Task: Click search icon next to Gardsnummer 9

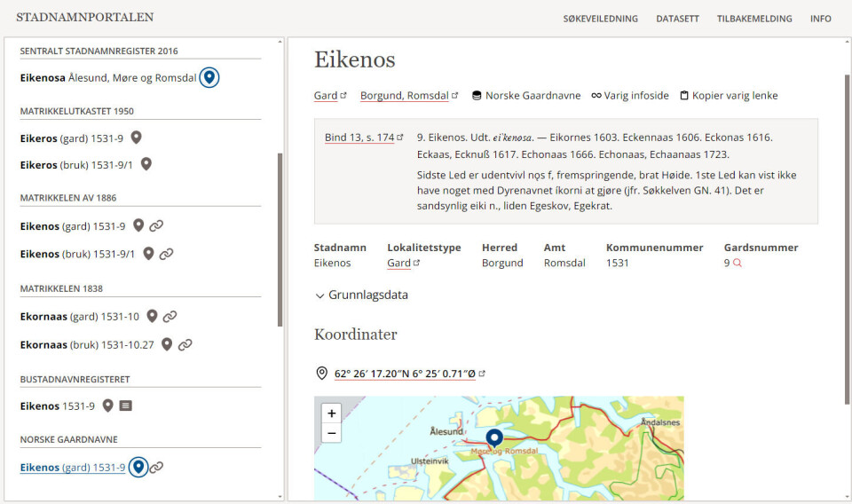Action: point(737,264)
